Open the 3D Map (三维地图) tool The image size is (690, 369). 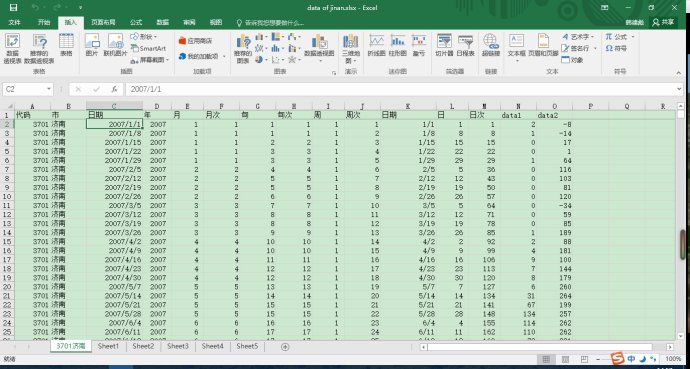(x=351, y=47)
